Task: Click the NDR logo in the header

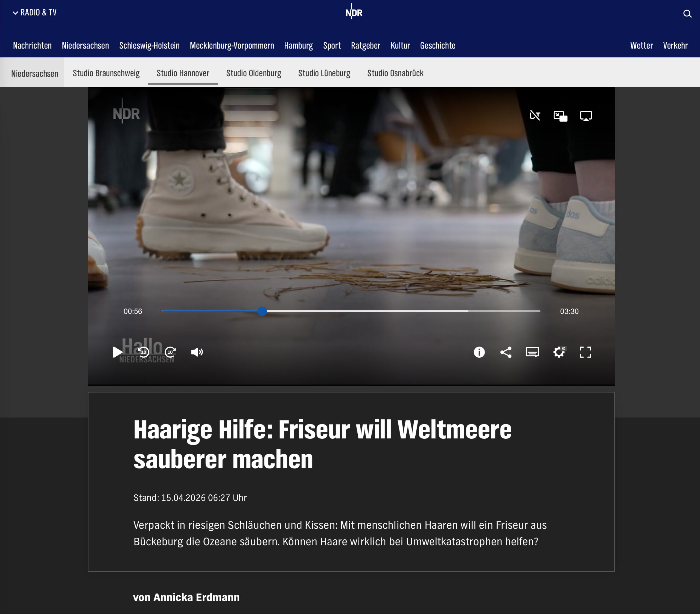Action: coord(354,12)
